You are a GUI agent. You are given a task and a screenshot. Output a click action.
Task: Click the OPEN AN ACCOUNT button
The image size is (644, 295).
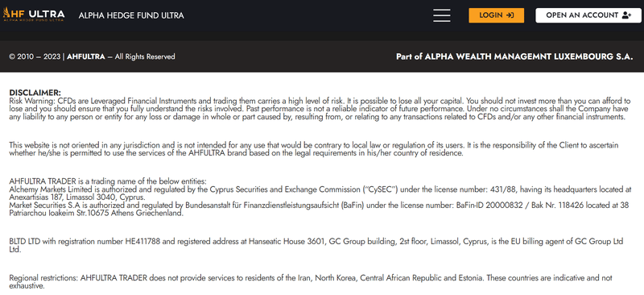[x=588, y=15]
